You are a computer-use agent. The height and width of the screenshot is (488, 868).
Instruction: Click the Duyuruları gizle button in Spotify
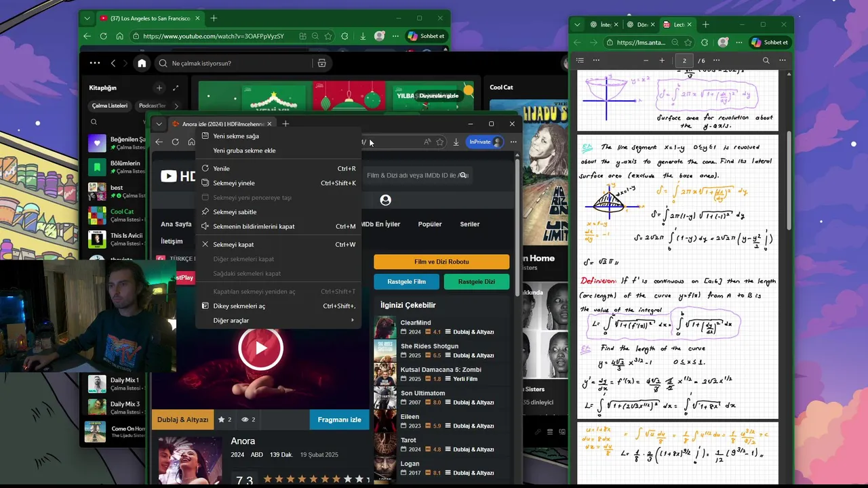(x=439, y=96)
